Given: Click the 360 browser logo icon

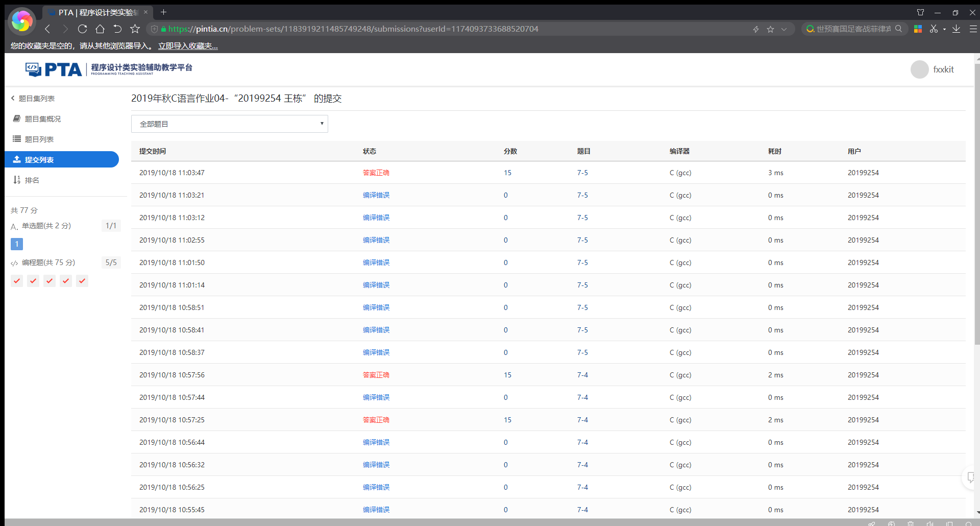Looking at the screenshot, I should [x=22, y=21].
